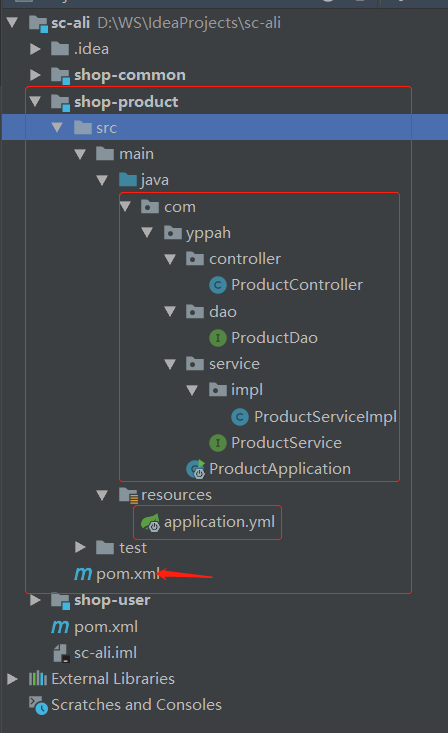Collapse the shop-product module arrow

pos(35,101)
